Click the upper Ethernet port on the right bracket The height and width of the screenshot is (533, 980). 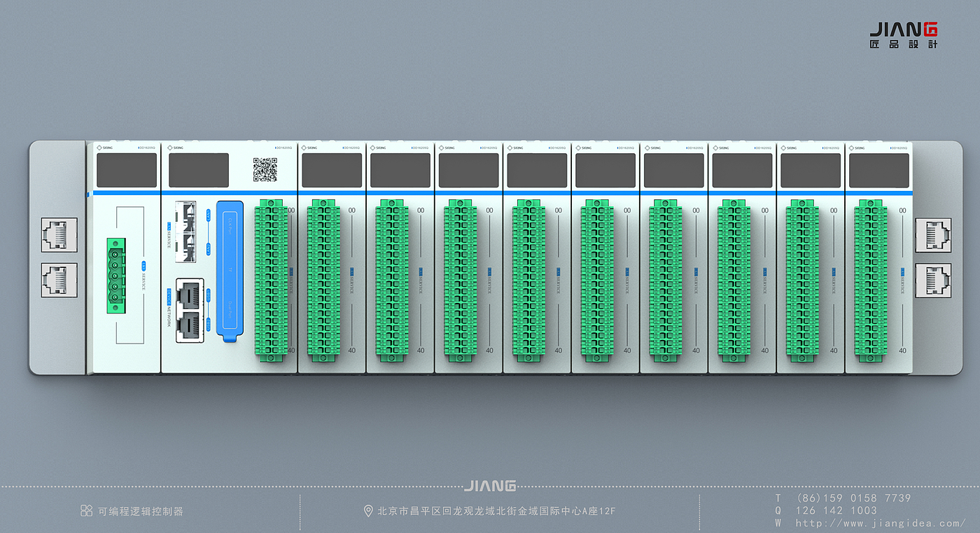[934, 235]
